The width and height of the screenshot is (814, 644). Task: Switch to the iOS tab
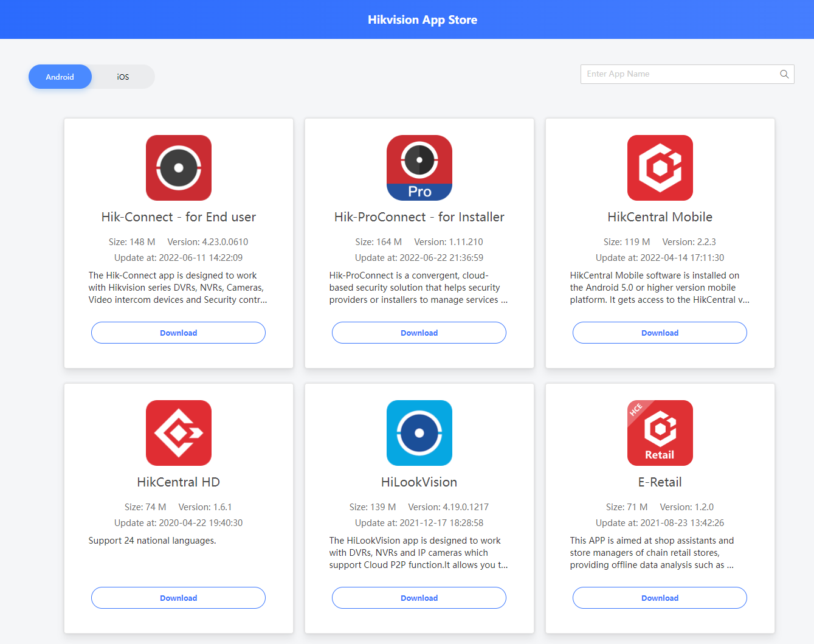pyautogui.click(x=123, y=77)
